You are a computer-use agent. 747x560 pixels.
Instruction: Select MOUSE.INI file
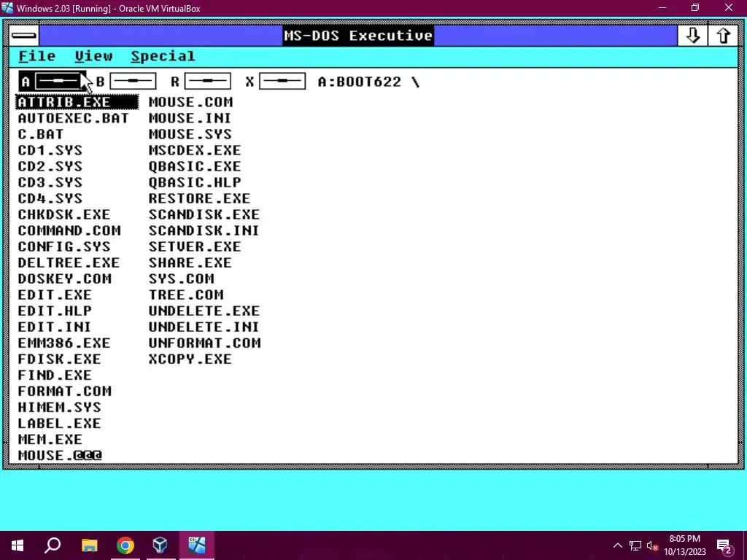pyautogui.click(x=190, y=118)
